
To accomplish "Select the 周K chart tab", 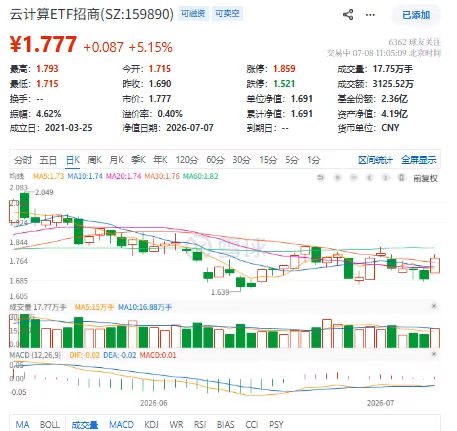I will (x=94, y=160).
